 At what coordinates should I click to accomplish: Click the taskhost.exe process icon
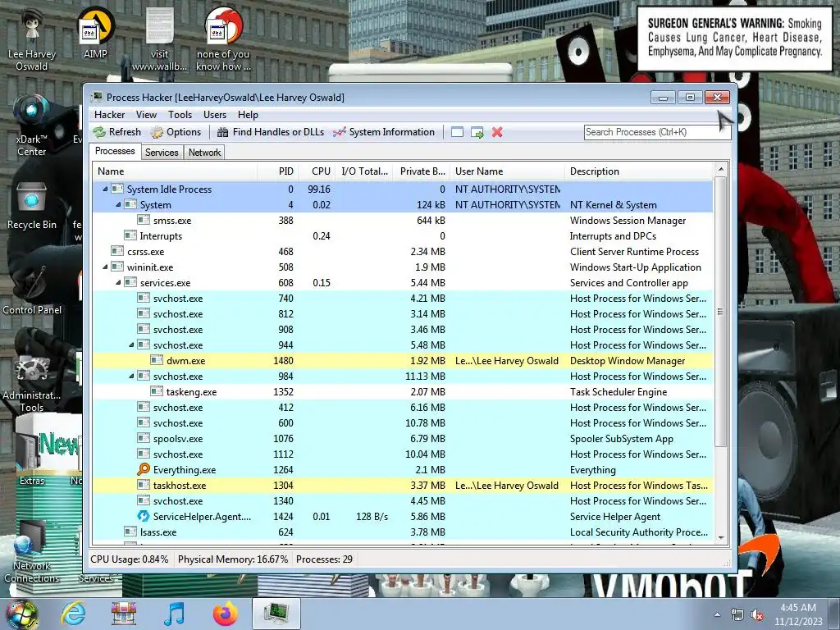[x=143, y=485]
